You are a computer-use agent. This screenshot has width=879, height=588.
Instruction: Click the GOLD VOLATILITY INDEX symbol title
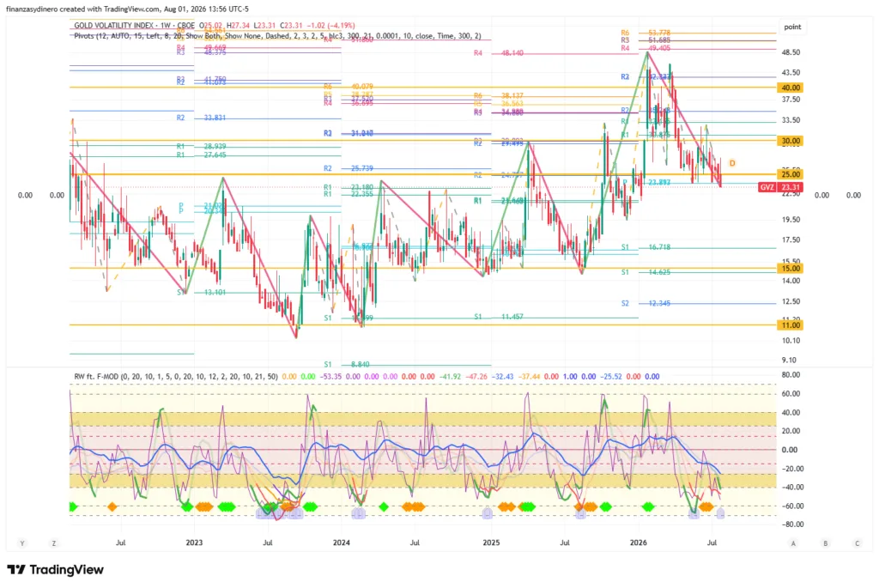[x=117, y=25]
